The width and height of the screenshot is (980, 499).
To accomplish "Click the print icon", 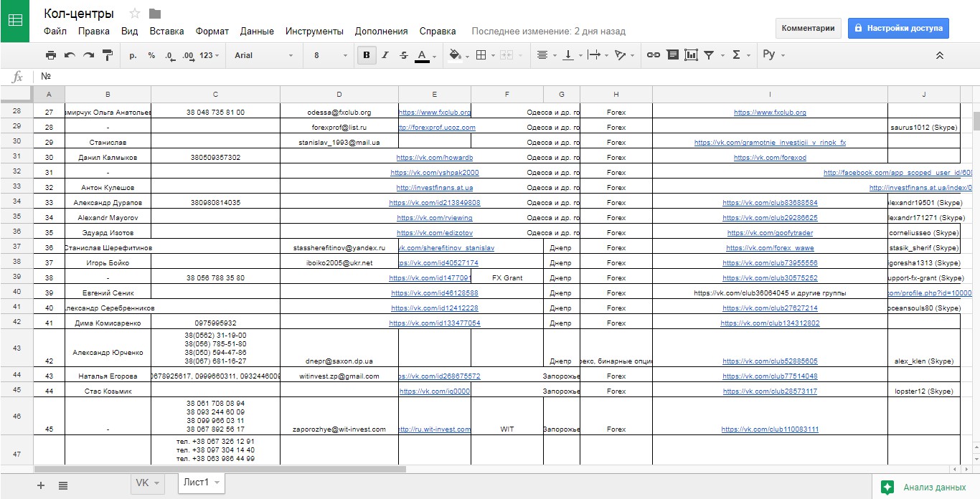I will 51,55.
